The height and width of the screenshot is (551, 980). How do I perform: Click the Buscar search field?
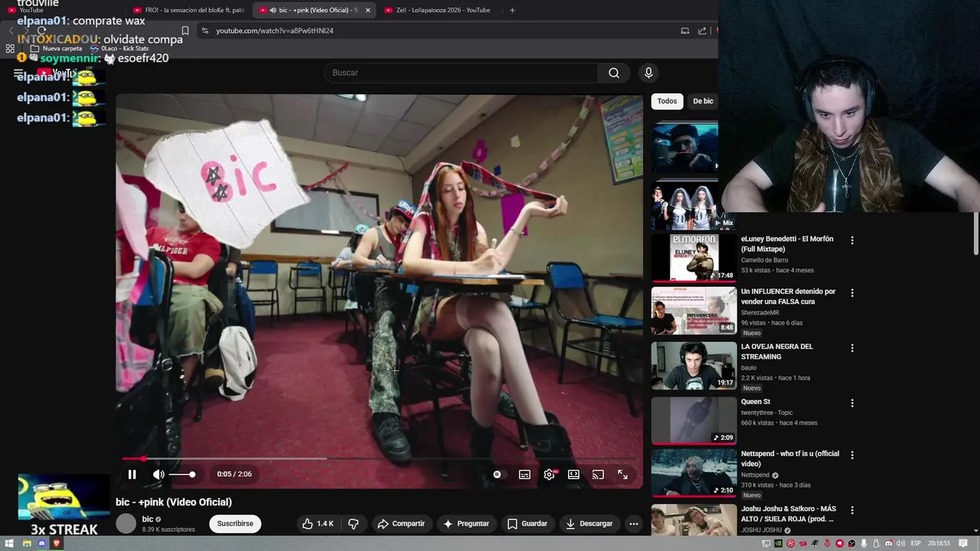461,73
